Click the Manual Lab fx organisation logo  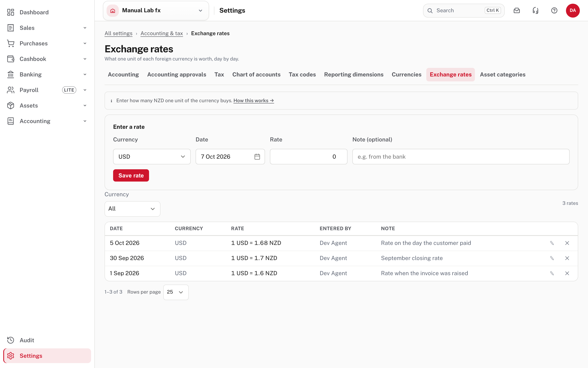click(112, 10)
